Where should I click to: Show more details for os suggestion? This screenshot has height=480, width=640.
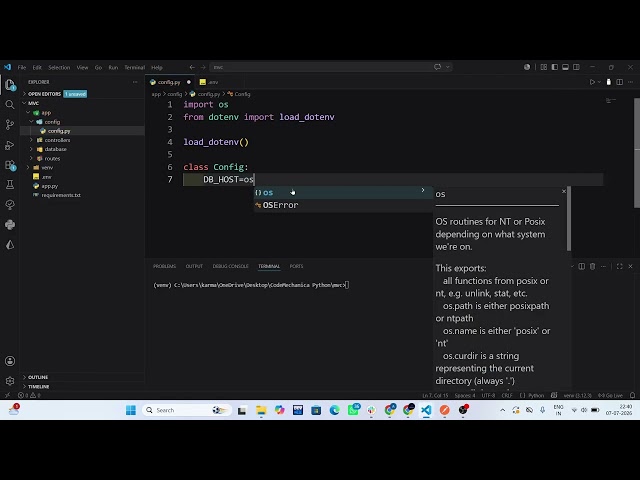423,190
